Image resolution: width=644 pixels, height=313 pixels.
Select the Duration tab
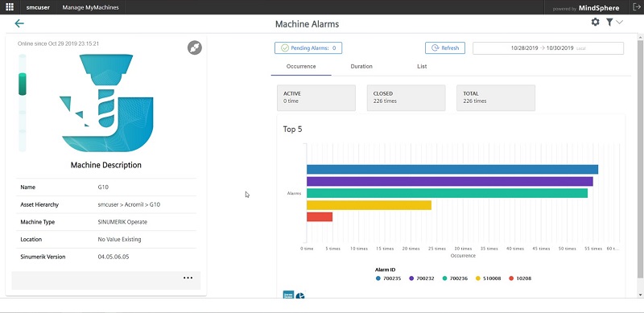[x=361, y=66]
